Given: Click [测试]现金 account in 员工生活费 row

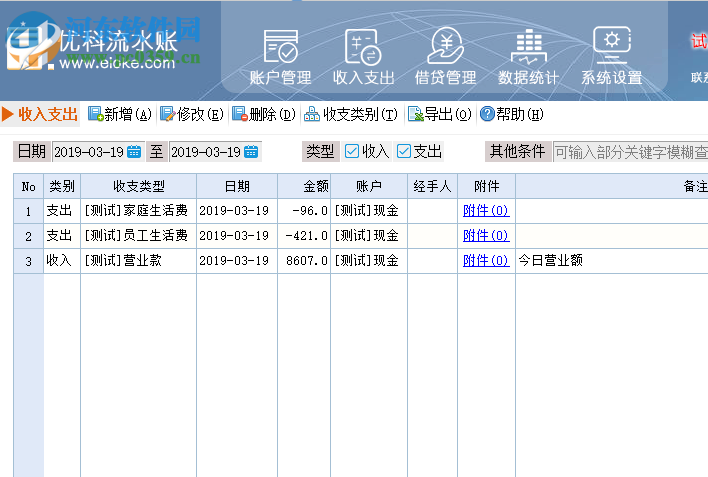Looking at the screenshot, I should click(369, 236).
